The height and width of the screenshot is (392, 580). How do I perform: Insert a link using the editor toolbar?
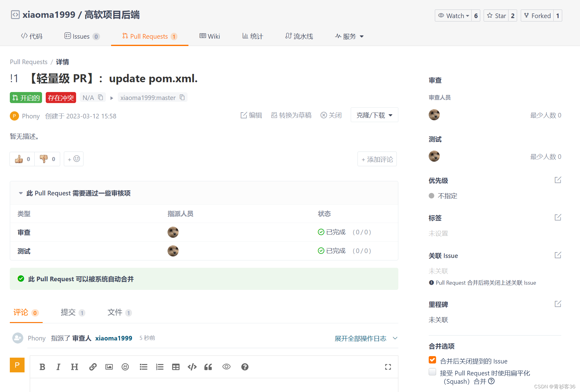click(93, 367)
